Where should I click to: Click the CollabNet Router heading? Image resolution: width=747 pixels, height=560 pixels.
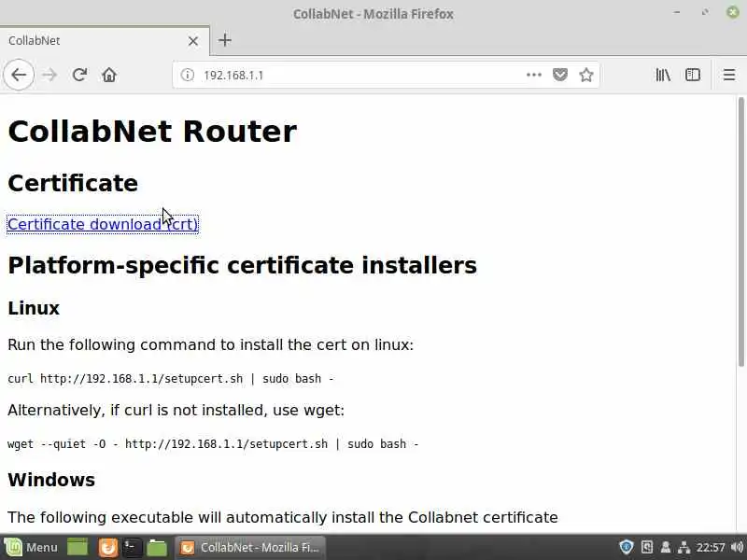[x=152, y=132]
